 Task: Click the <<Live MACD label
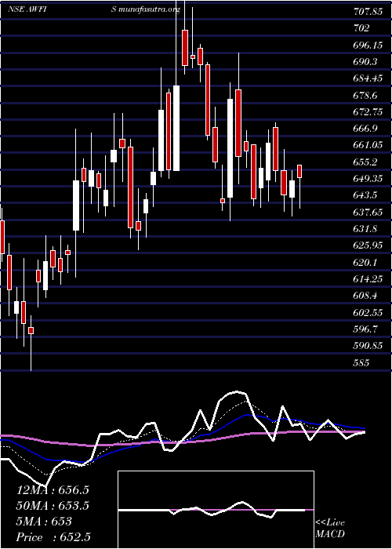pos(330,529)
